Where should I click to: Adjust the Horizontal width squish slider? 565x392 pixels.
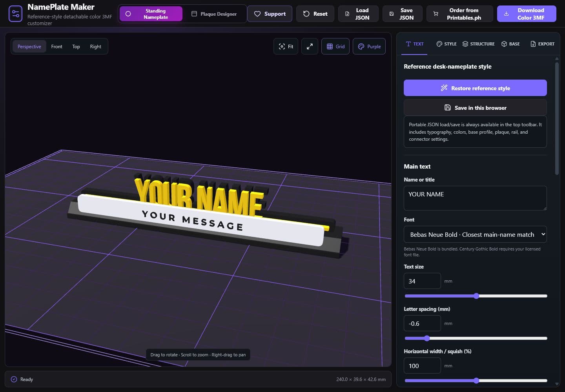(476, 381)
